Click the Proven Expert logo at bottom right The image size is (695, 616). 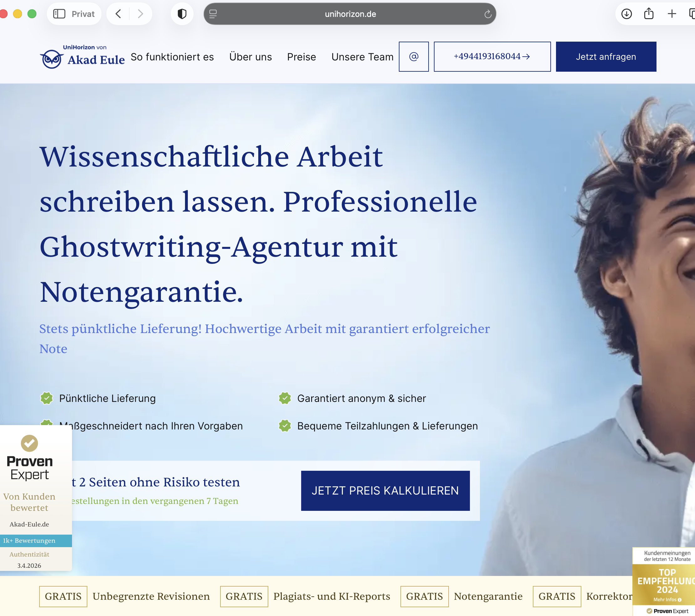click(667, 611)
